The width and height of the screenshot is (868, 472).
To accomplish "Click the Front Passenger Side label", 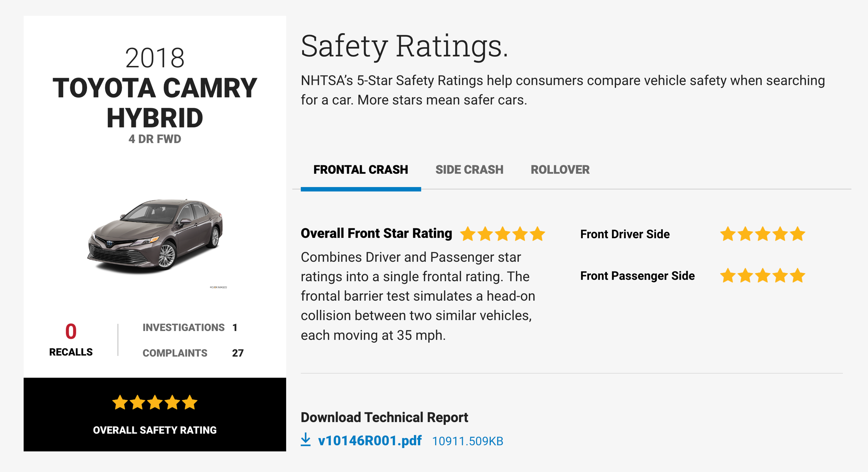I will [637, 276].
